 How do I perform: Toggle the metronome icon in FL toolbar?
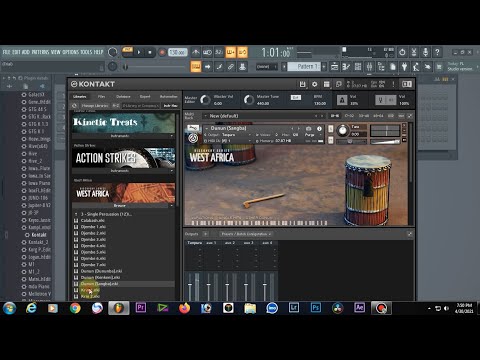(x=196, y=52)
